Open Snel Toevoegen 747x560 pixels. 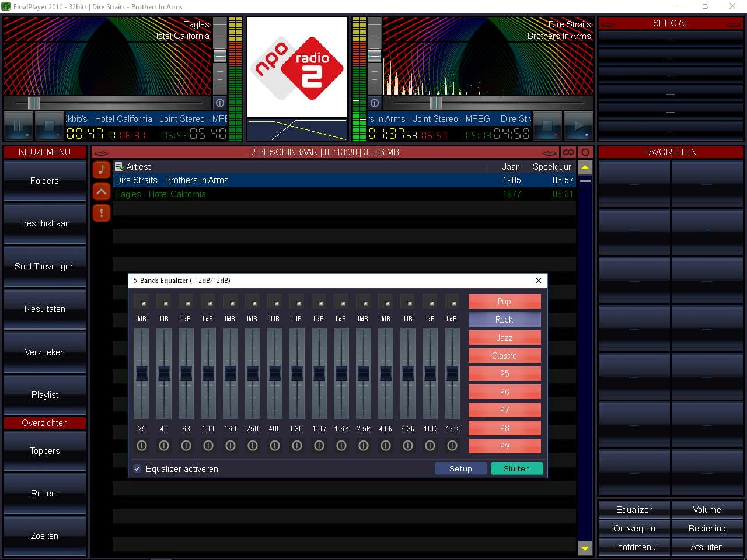pos(45,267)
